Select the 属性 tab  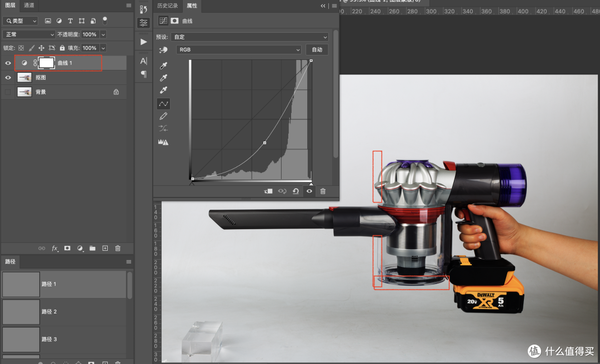pos(192,6)
